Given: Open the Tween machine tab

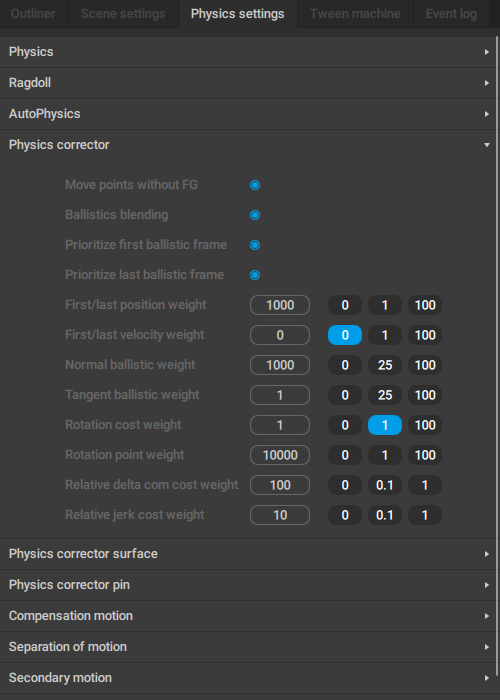Looking at the screenshot, I should click(355, 14).
